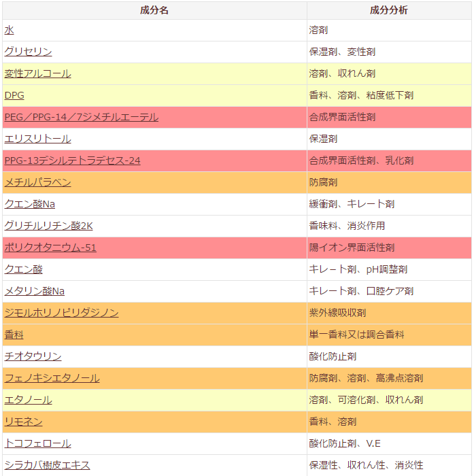This screenshot has height=476, width=474.
Task: Click the PPG-13デシルテトラデセス-24 link
Action: pyautogui.click(x=73, y=160)
